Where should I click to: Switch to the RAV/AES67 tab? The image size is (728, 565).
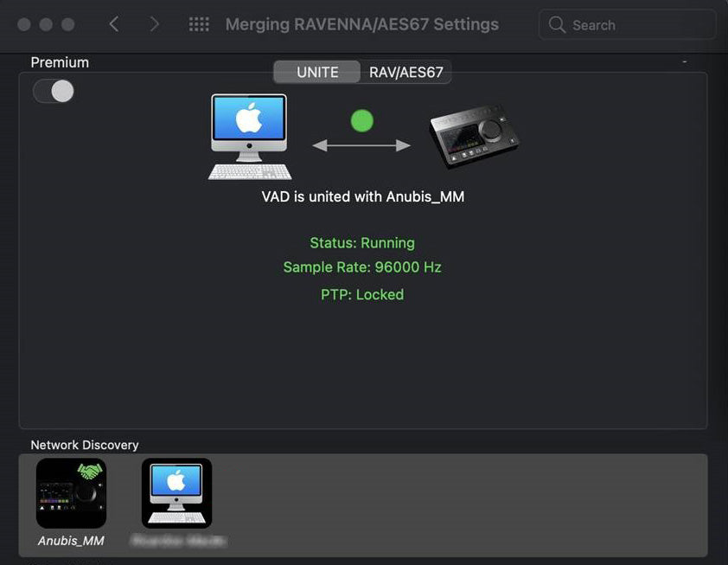click(406, 72)
